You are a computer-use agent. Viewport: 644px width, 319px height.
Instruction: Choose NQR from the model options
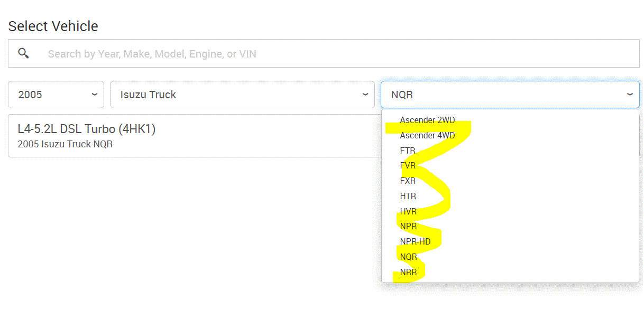408,257
